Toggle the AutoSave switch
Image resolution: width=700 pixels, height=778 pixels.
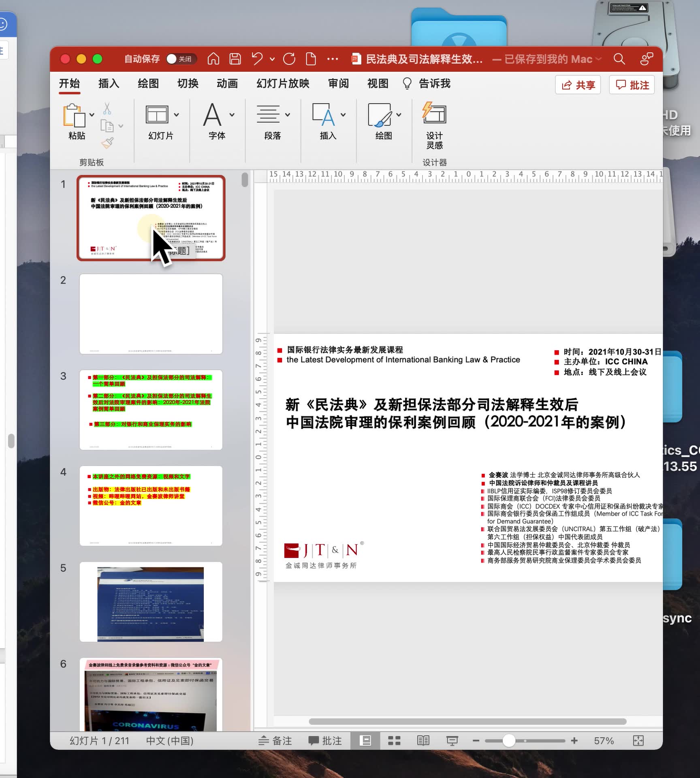click(181, 59)
